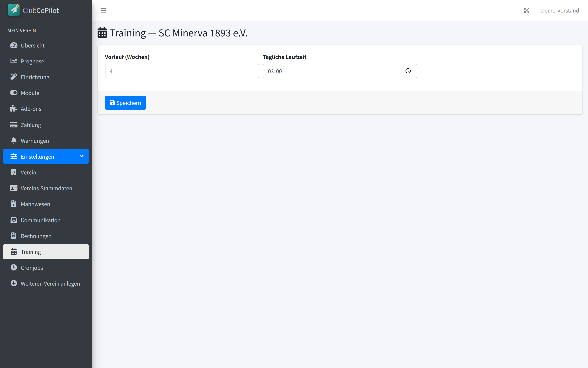The image size is (588, 368).
Task: Click the ClubCoPilot brand name
Action: (41, 10)
